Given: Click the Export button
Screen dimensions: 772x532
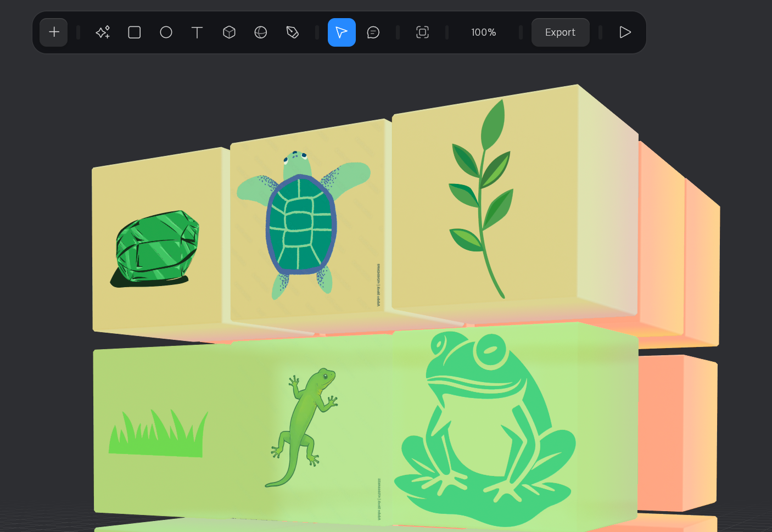Looking at the screenshot, I should point(560,32).
